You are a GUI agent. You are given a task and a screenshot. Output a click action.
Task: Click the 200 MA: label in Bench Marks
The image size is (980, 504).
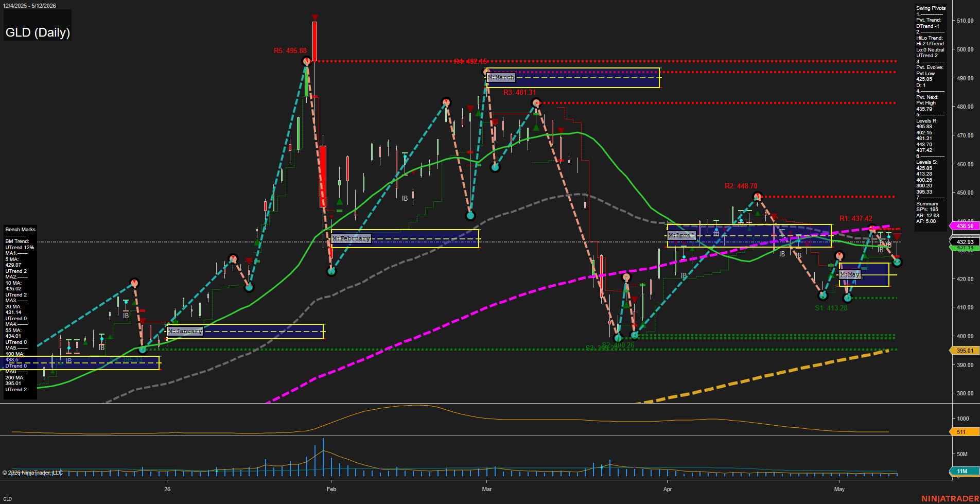tap(14, 378)
